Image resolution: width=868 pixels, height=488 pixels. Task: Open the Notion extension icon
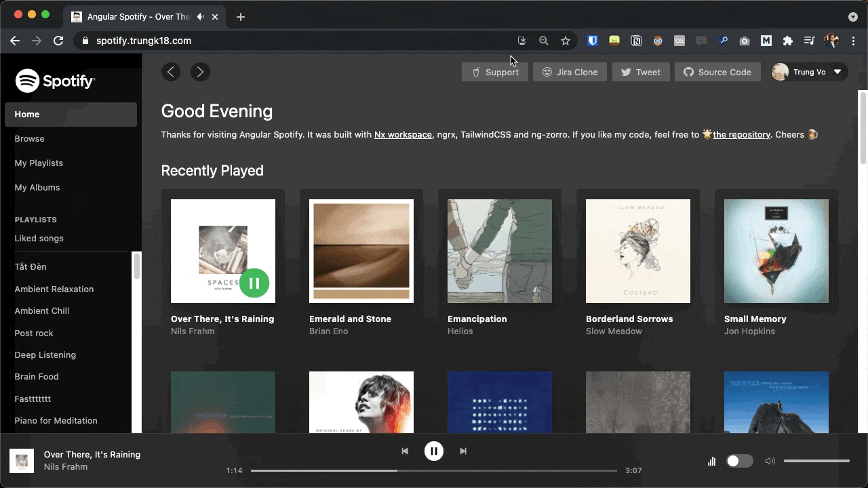(x=636, y=41)
